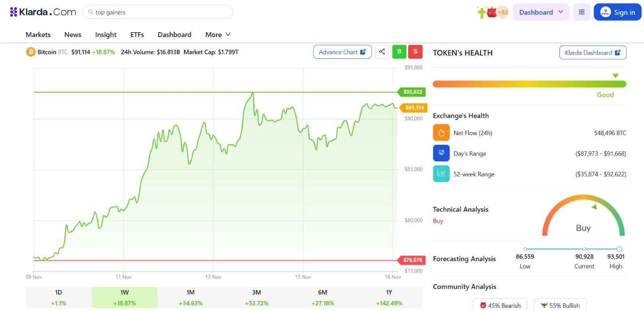Click the token health triangle marker

(615, 76)
